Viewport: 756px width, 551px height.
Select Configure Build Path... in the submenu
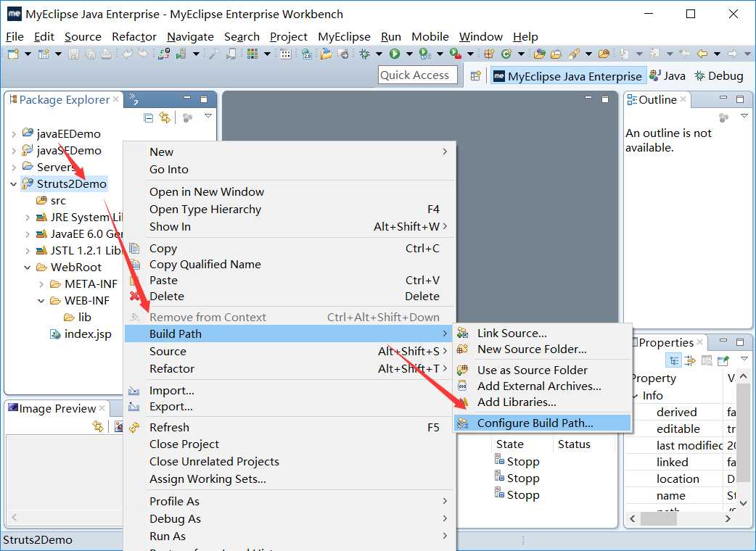click(x=542, y=423)
